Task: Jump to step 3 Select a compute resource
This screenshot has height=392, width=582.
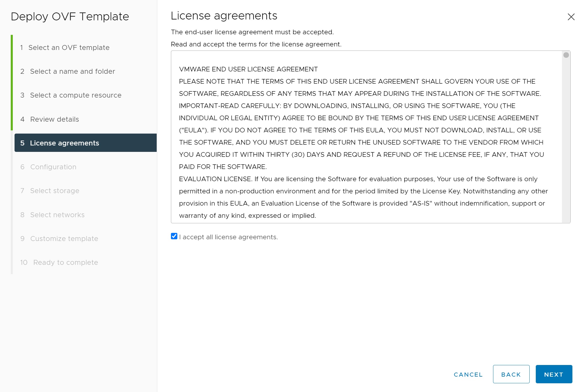Action: (x=76, y=95)
